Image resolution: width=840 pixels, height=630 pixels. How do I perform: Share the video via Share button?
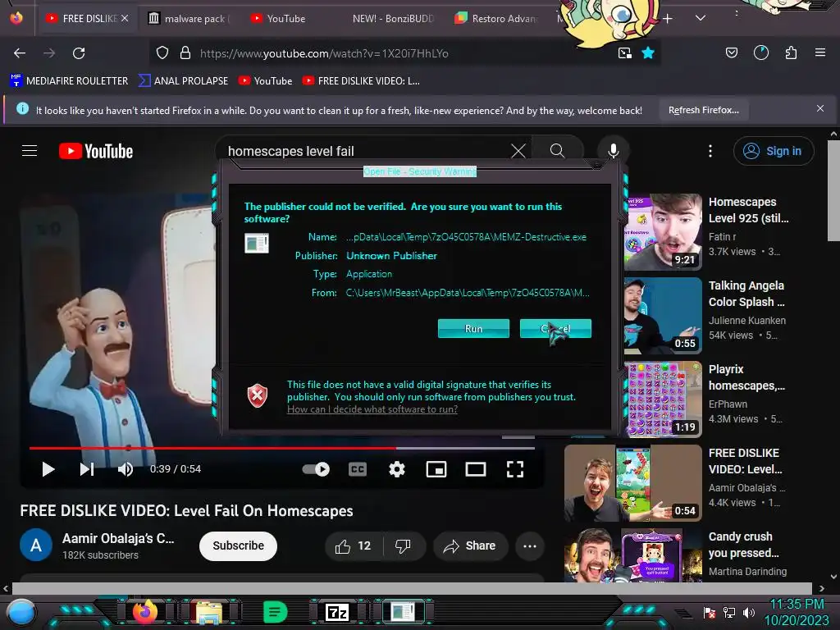470,546
